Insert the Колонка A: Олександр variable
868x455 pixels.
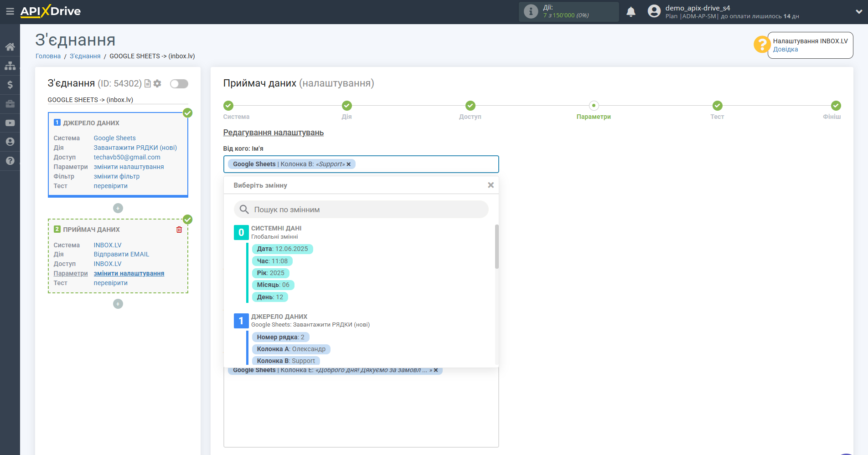[291, 349]
